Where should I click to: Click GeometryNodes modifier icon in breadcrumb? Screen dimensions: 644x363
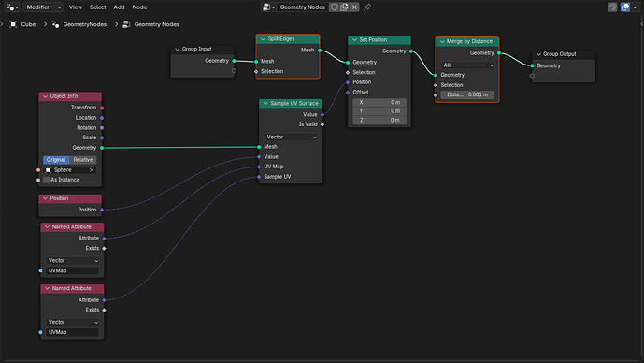pyautogui.click(x=55, y=24)
